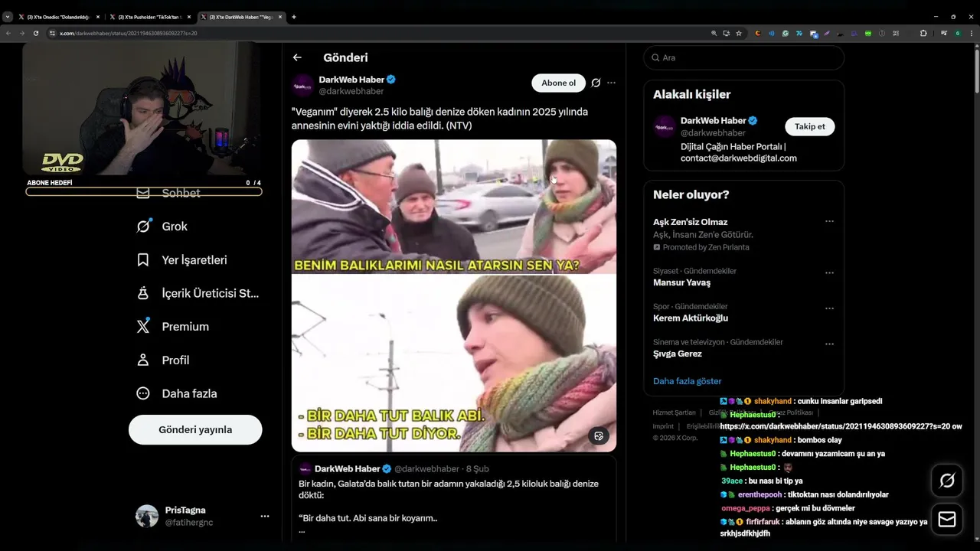
Task: Open the browser zoom magnifier icon
Action: click(714, 33)
